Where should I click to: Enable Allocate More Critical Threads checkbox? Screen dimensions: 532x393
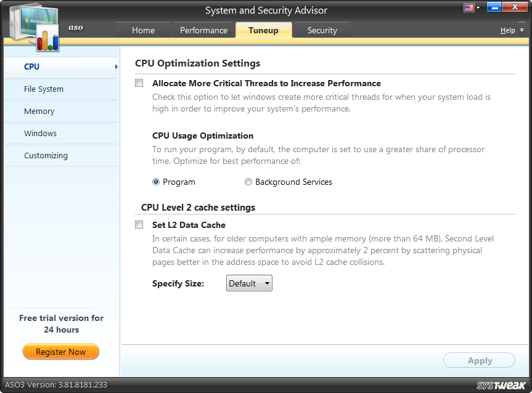tap(139, 83)
